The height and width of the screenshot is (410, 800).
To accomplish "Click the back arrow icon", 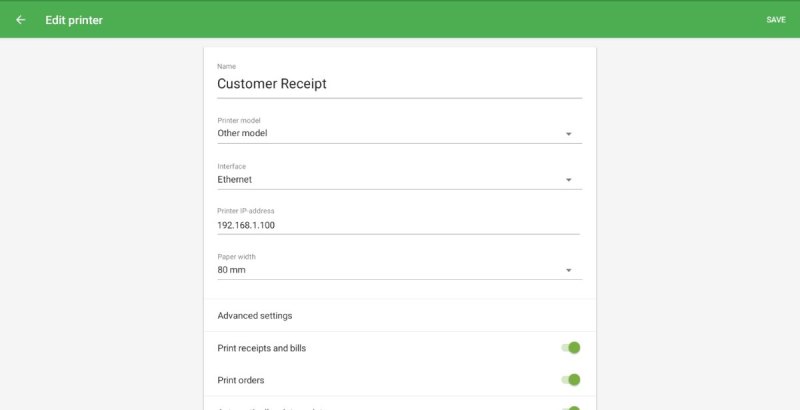I will pos(20,20).
